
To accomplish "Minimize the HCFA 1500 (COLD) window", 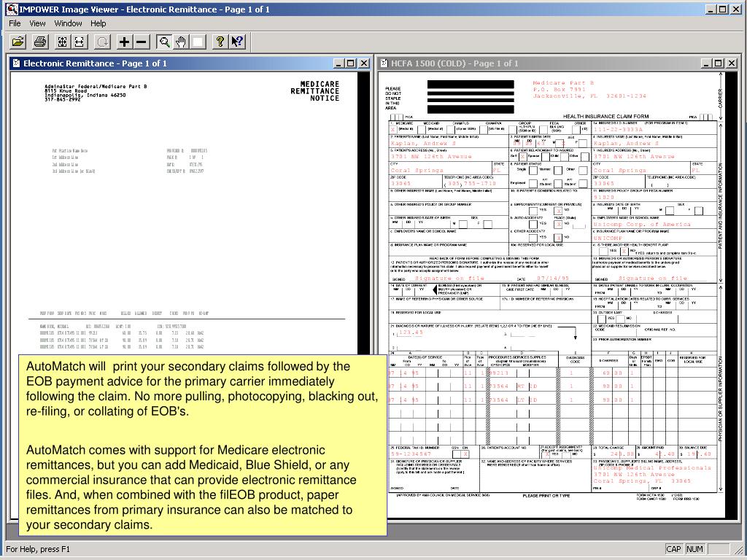I will pos(706,63).
